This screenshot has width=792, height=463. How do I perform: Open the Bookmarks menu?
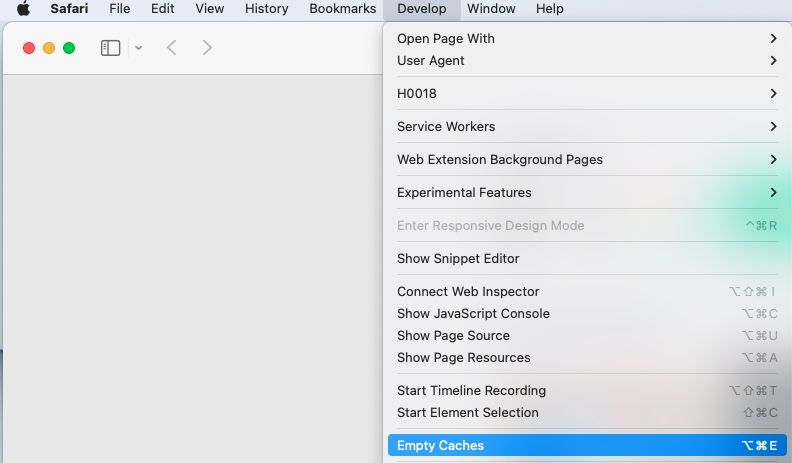[342, 9]
